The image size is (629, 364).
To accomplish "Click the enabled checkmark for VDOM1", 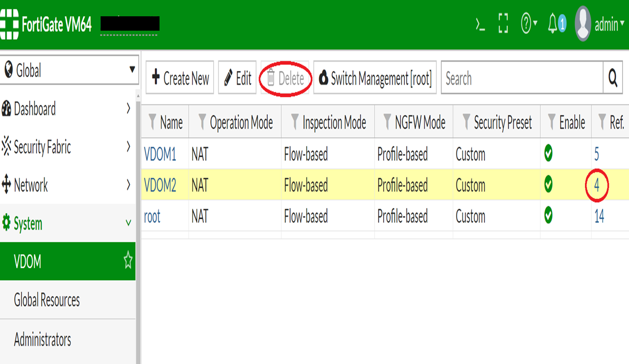I will click(549, 154).
